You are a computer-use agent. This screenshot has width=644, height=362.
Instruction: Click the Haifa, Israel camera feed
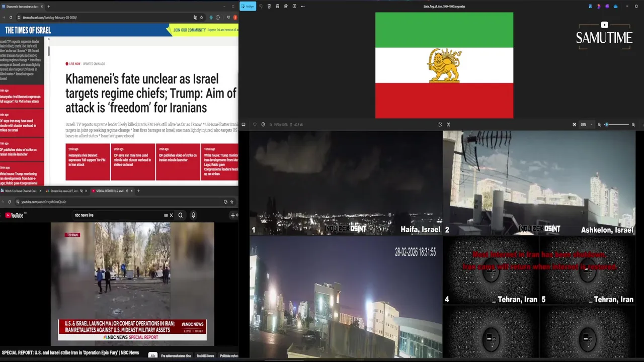(346, 183)
